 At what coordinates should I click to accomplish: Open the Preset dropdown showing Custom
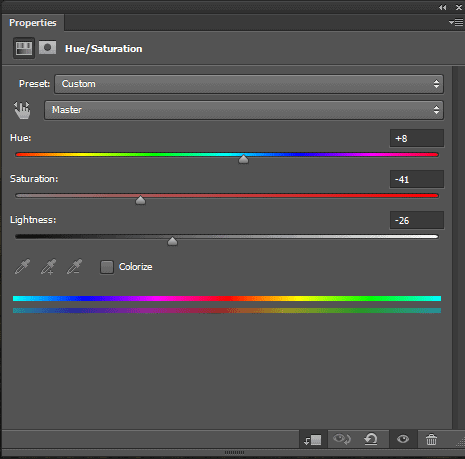(x=249, y=84)
